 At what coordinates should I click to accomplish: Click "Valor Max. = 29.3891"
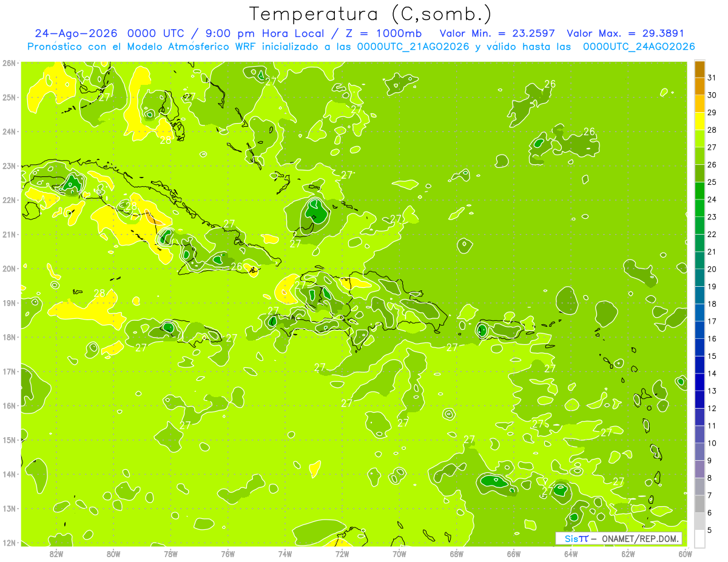pos(625,33)
